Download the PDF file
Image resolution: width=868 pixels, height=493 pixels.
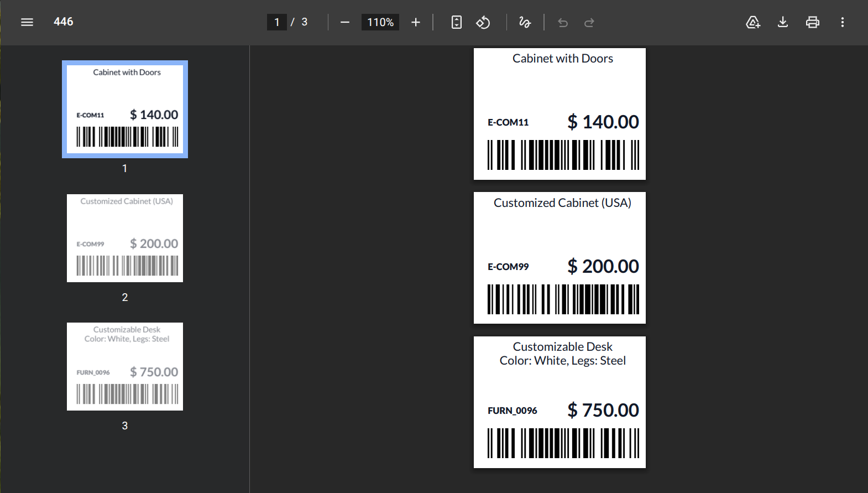(x=783, y=22)
